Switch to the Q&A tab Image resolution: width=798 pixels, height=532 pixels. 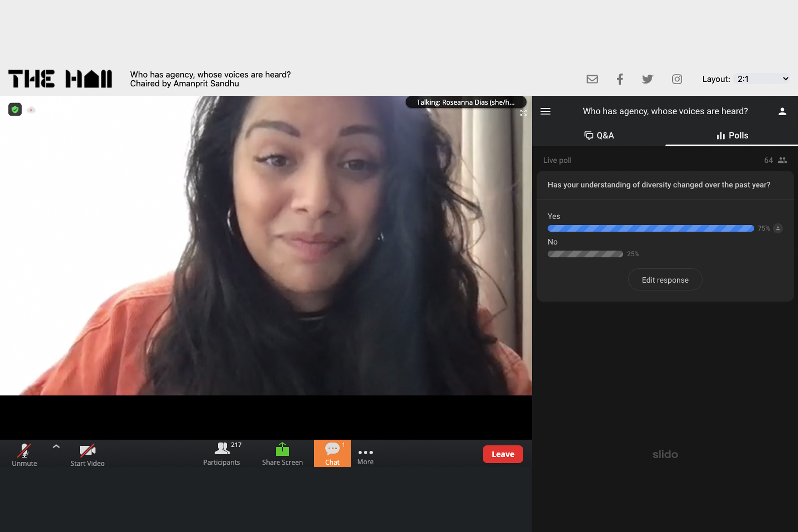[x=599, y=135]
